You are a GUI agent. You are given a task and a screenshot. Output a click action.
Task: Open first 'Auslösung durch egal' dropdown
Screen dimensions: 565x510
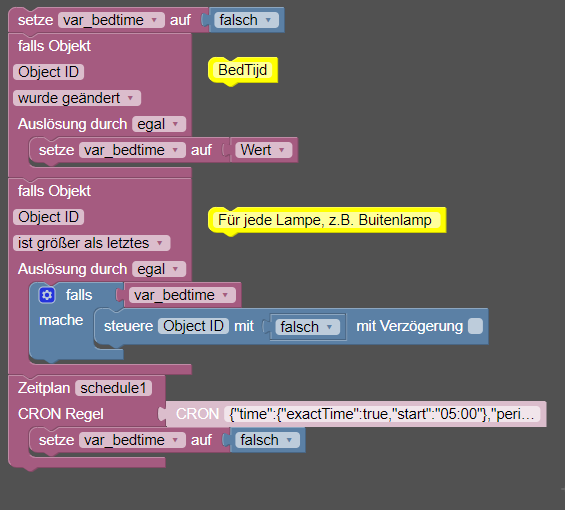click(159, 124)
